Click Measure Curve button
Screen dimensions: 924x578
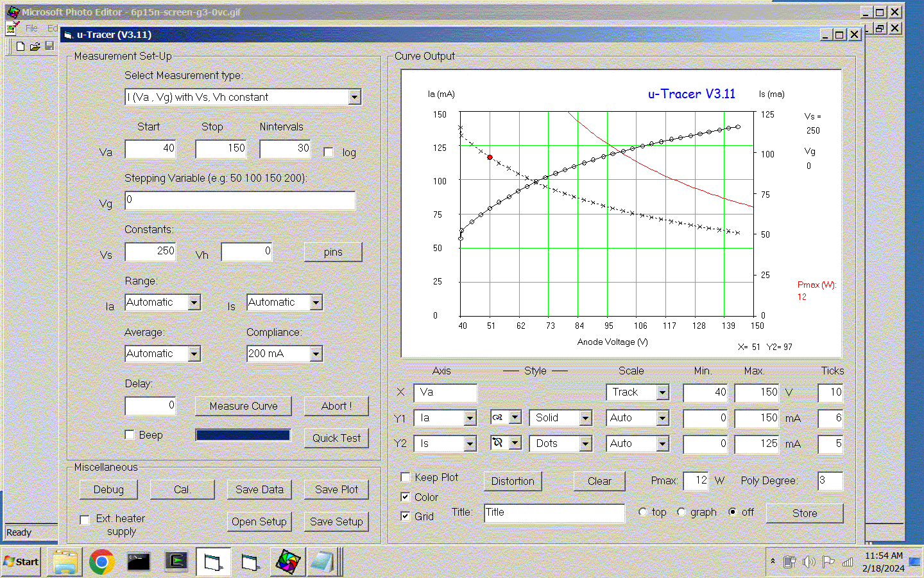[x=243, y=406]
